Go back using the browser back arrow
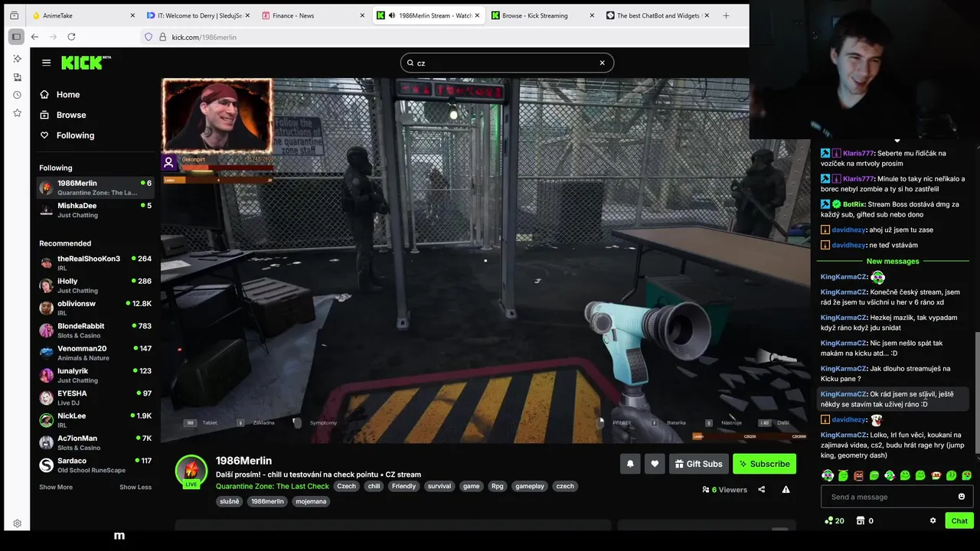 (x=34, y=37)
